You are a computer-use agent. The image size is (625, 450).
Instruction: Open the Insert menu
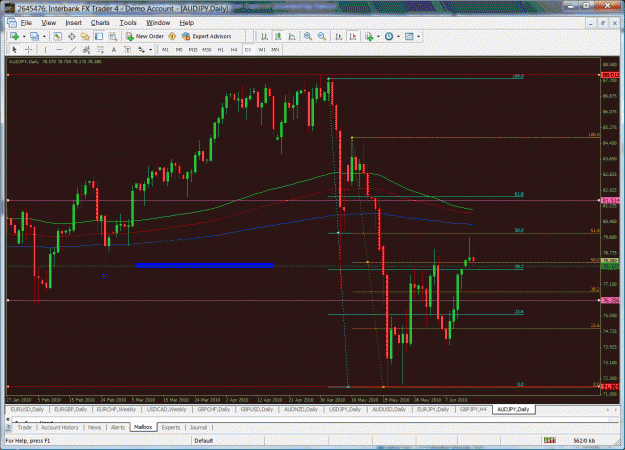73,23
